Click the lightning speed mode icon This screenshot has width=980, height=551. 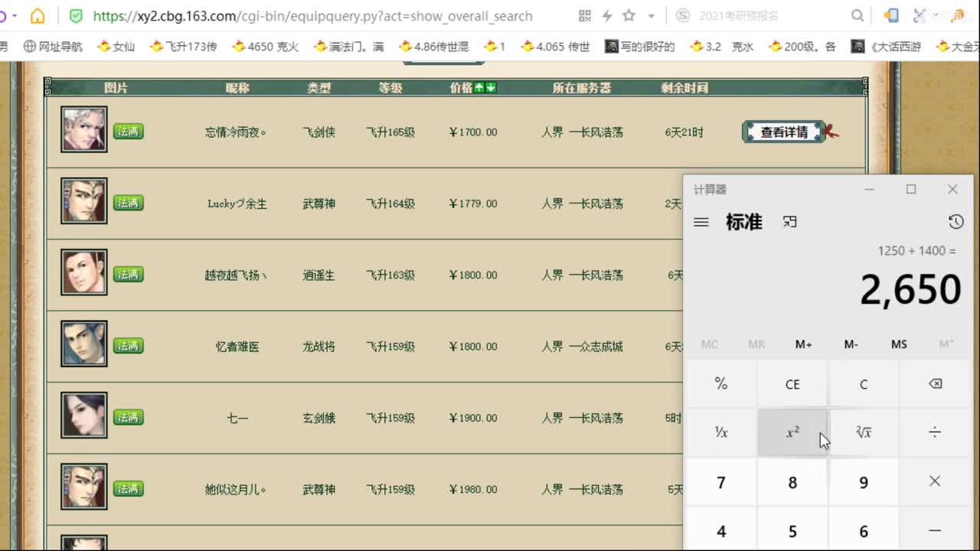click(x=607, y=16)
